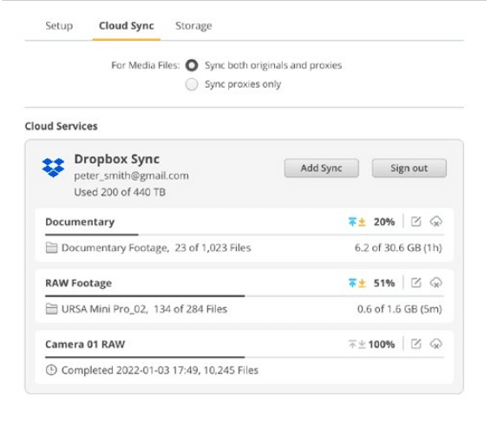Image resolution: width=491 pixels, height=448 pixels.
Task: Click the Add Sync button
Action: coord(322,168)
